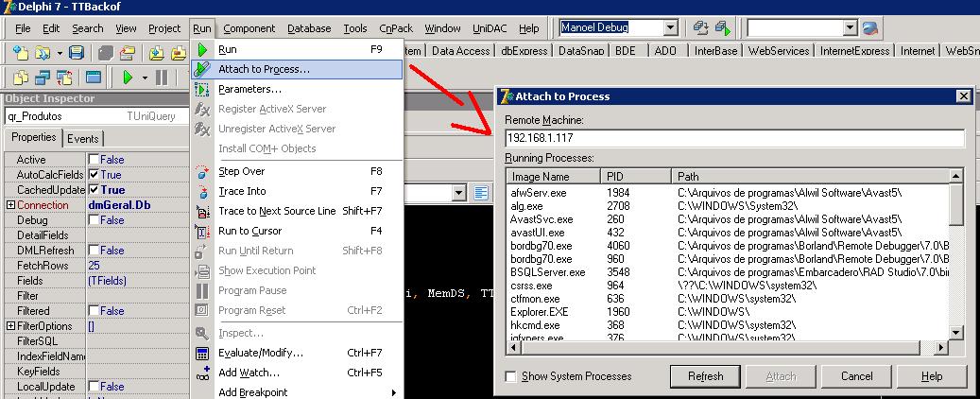
Task: Click the Open Project toolbar icon
Action: pyautogui.click(x=127, y=53)
